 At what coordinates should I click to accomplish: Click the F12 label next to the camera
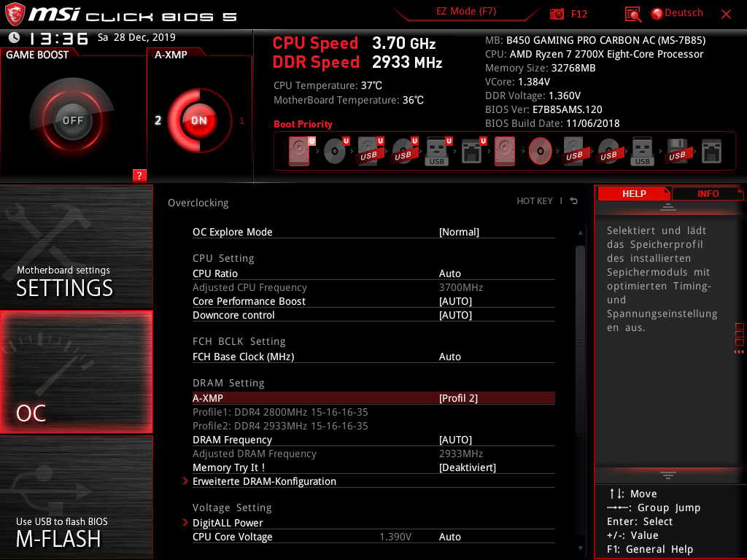coord(578,15)
